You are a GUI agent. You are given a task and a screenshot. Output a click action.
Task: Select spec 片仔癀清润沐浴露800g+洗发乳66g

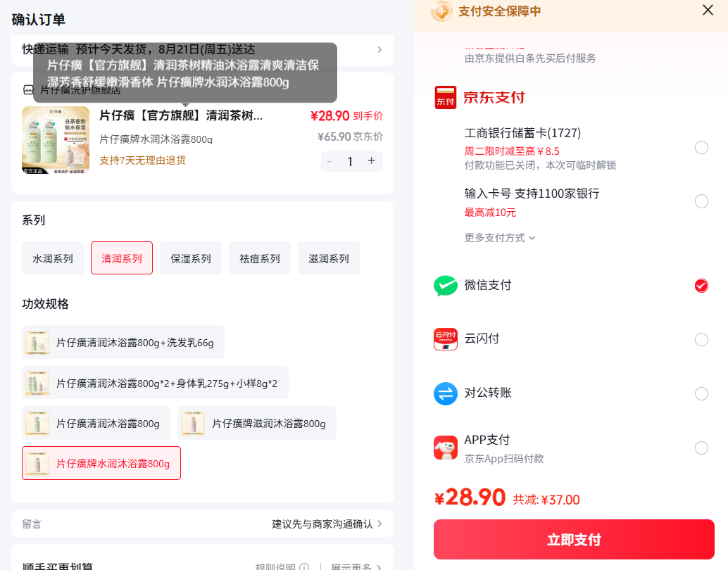[123, 343]
